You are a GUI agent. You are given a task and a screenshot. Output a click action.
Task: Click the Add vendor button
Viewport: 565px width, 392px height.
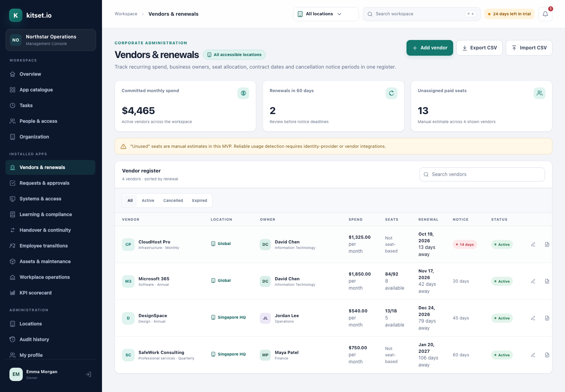430,48
